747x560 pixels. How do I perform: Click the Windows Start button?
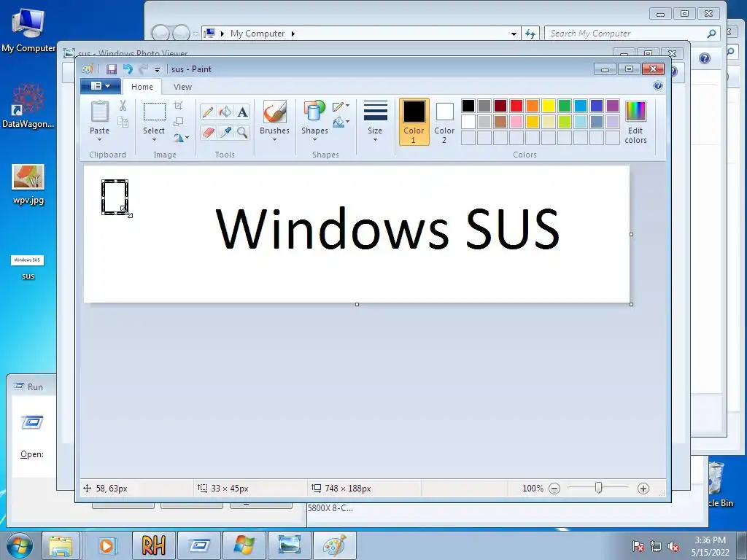19,545
